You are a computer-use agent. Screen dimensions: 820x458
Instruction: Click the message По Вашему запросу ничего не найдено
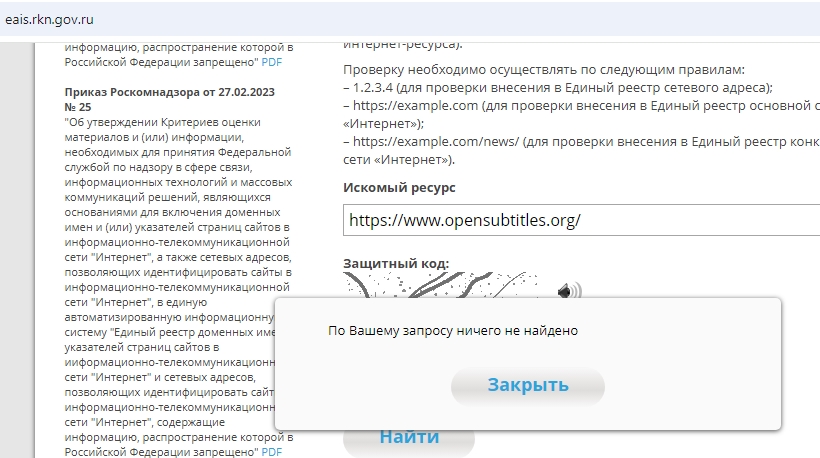453,330
